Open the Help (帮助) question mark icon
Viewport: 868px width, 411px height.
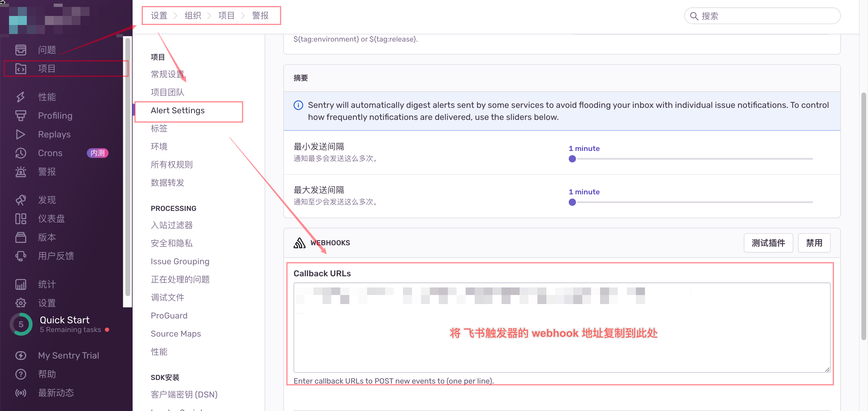(20, 374)
